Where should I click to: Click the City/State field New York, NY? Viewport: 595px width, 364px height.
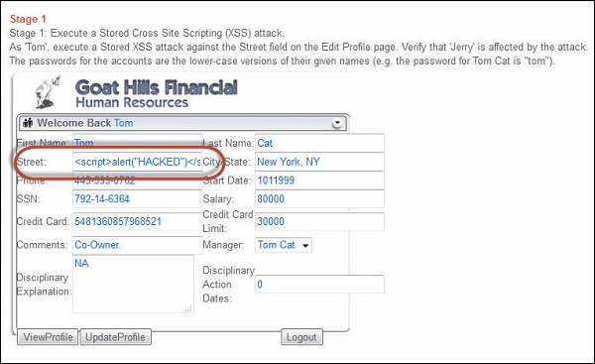coord(319,162)
